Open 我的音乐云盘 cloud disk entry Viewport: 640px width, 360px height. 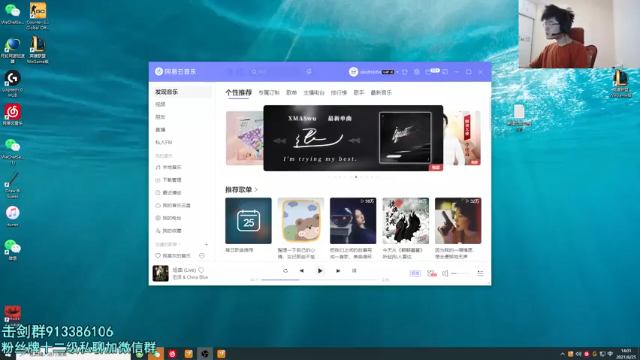point(173,205)
